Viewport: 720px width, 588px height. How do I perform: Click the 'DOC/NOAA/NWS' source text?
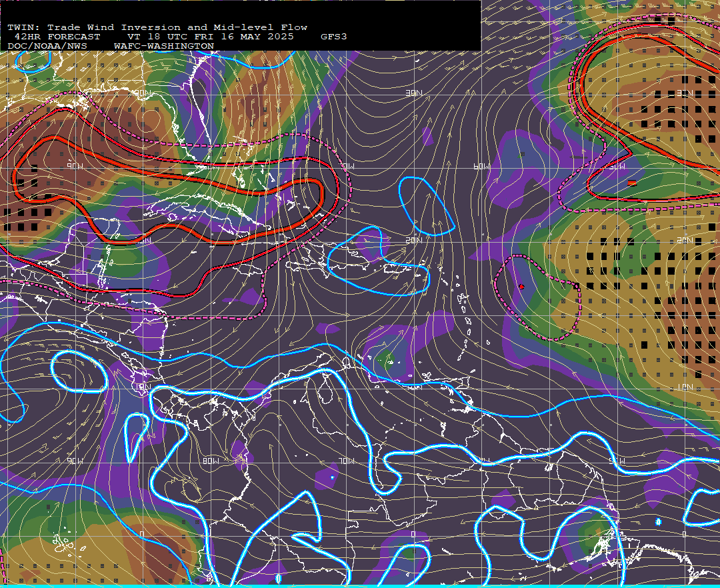point(47,47)
